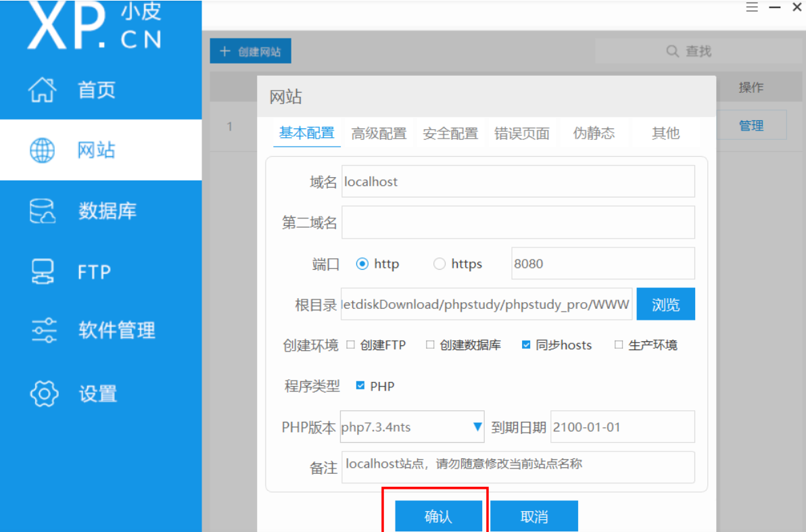Click 管理 in the site row

tap(751, 126)
